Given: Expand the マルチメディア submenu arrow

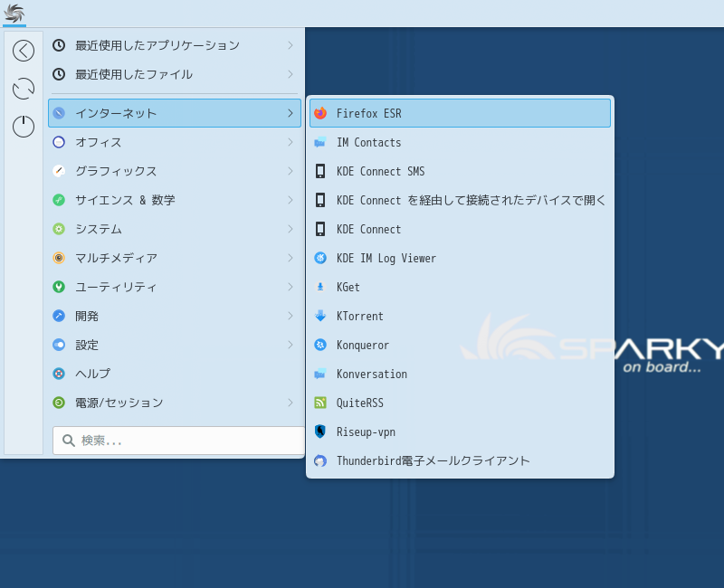Looking at the screenshot, I should (x=291, y=258).
